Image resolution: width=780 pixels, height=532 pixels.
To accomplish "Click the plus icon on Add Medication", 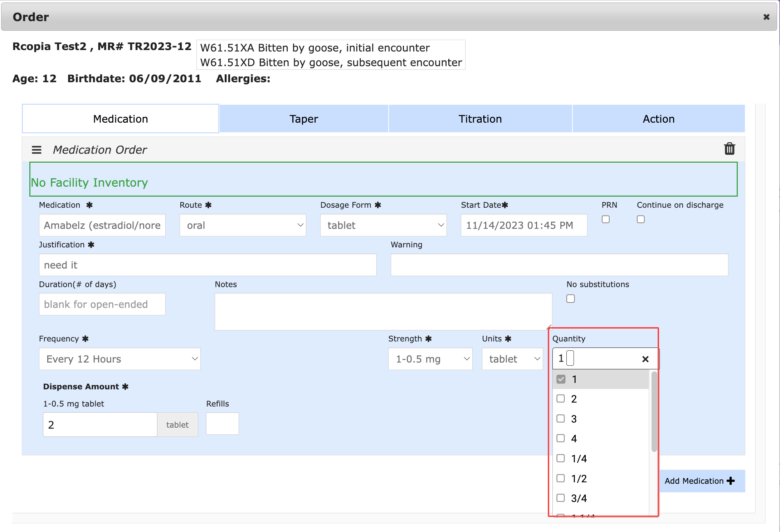I will (731, 481).
